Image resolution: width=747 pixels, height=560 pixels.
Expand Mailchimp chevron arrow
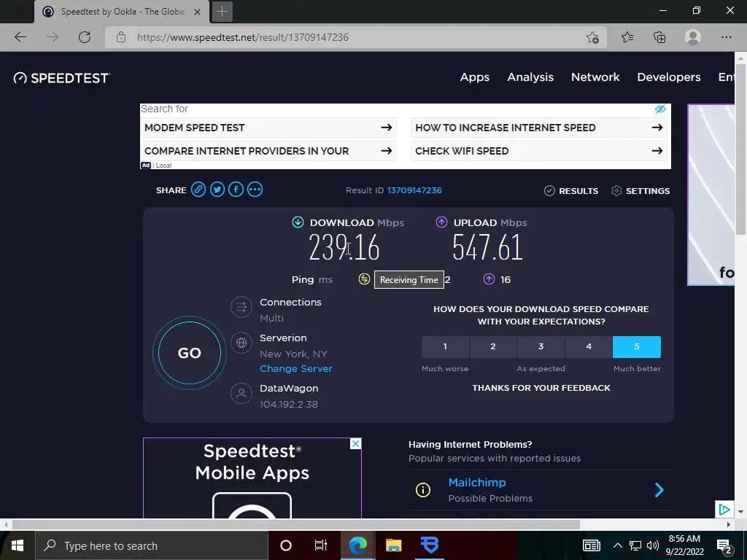[x=659, y=490]
